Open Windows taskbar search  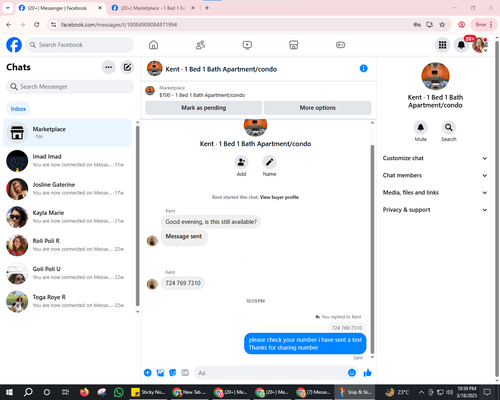28,392
